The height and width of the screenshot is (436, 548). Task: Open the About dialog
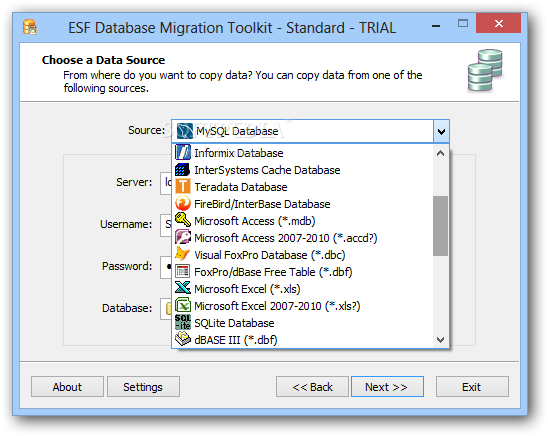pos(67,387)
